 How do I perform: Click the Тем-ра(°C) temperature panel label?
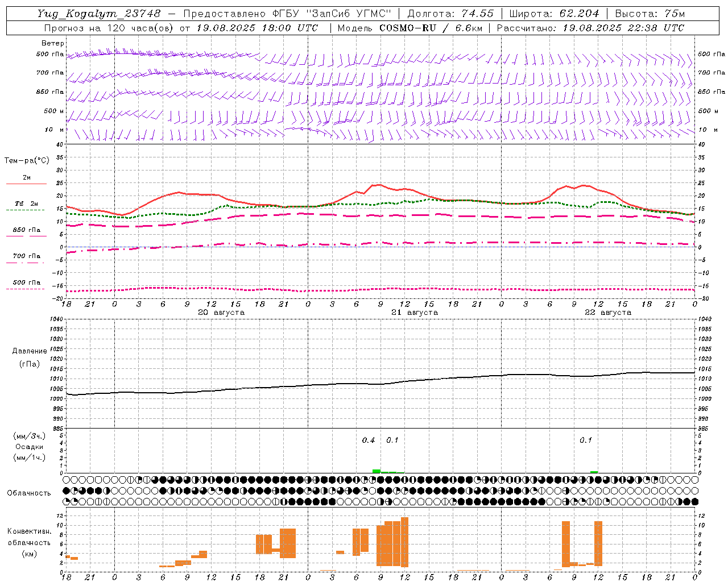(27, 161)
